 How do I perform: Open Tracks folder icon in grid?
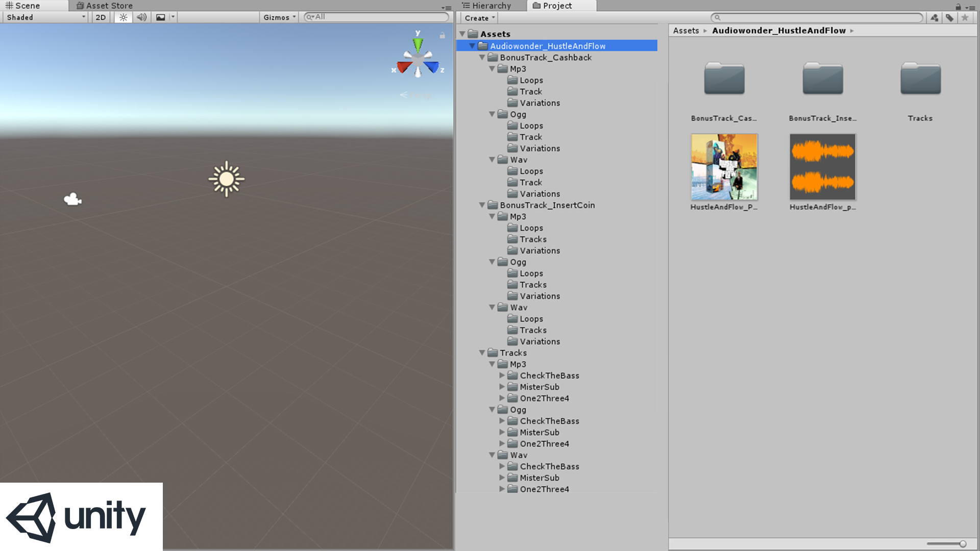coord(920,79)
